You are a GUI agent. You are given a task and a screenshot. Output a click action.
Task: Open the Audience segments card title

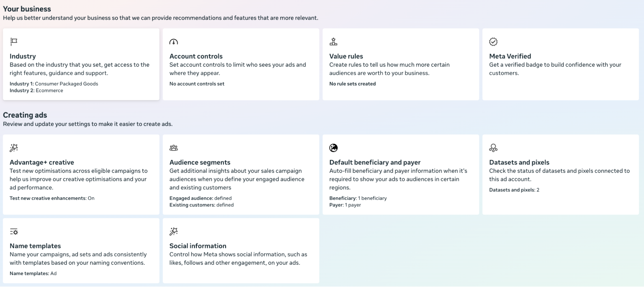(200, 162)
